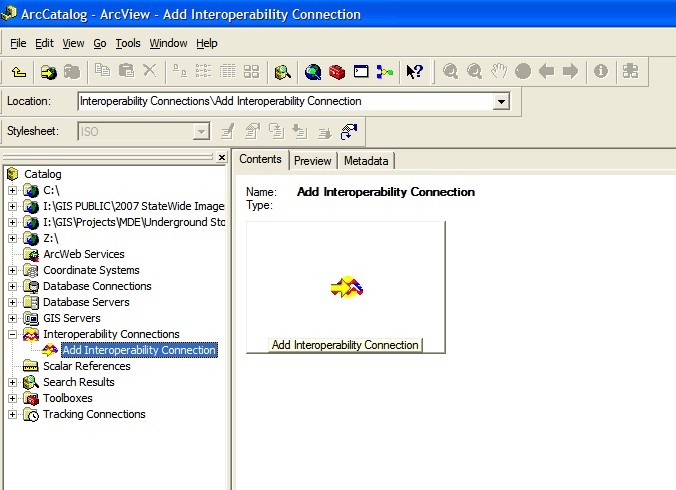
Task: Show the Command Line window icon
Action: tap(361, 71)
